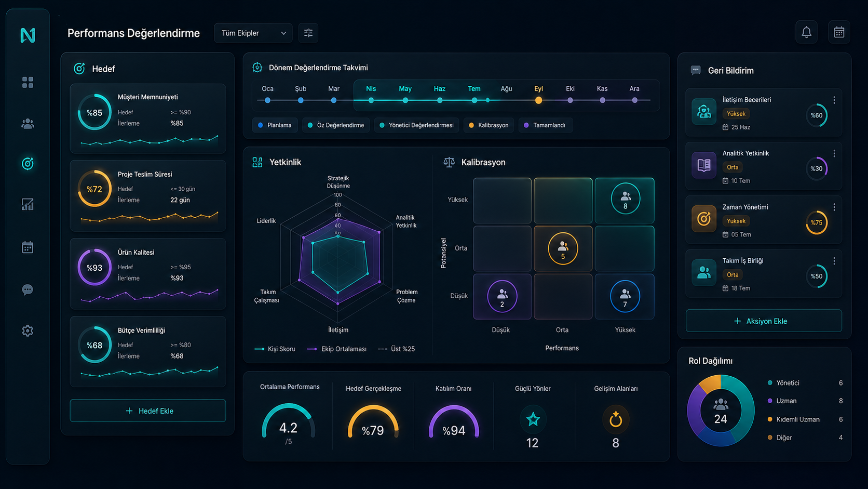The image size is (868, 489).
Task: Toggle the Kalibrasyon legend filter
Action: 489,125
